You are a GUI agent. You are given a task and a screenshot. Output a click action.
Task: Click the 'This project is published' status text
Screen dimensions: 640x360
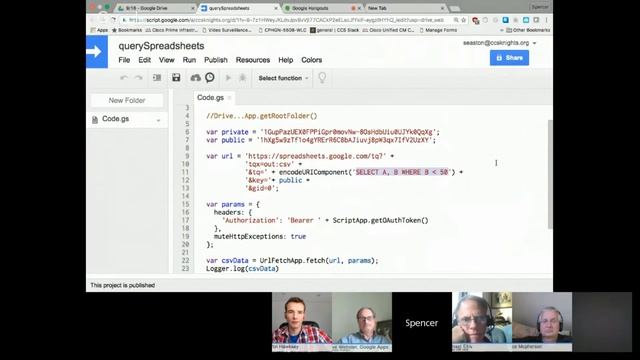coord(122,285)
